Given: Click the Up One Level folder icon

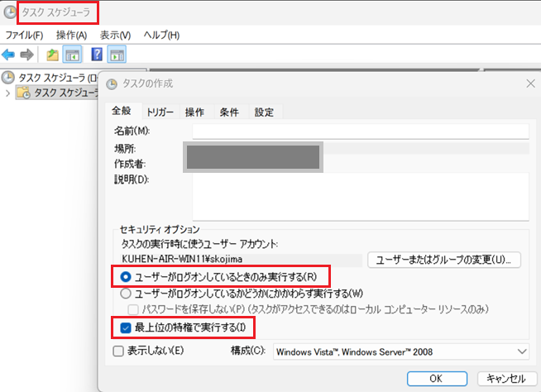Looking at the screenshot, I should pyautogui.click(x=52, y=55).
